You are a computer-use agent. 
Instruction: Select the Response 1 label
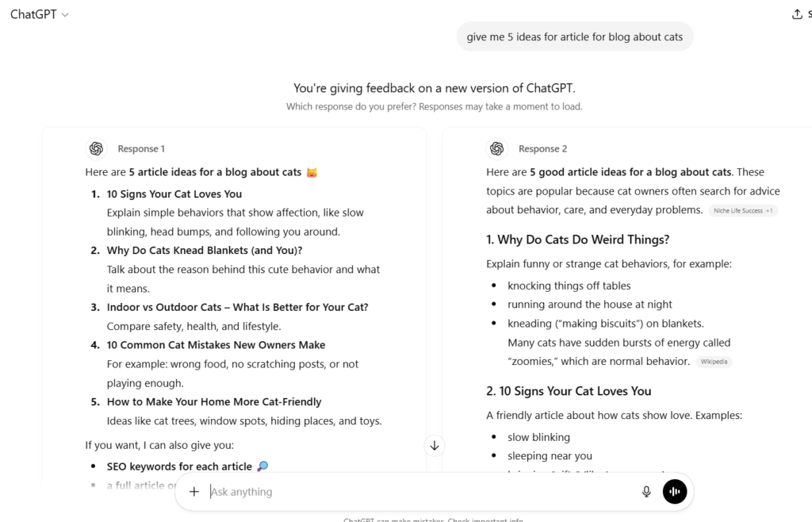(x=141, y=148)
